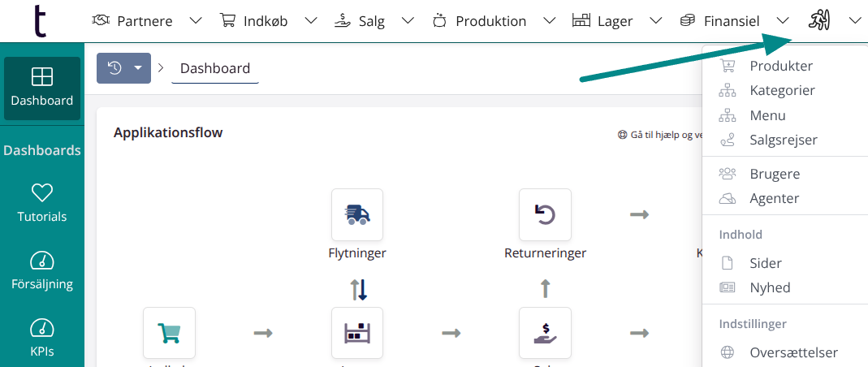Viewport: 868px width, 367px height.
Task: Open the Returneringer undo icon tile
Action: (x=545, y=214)
